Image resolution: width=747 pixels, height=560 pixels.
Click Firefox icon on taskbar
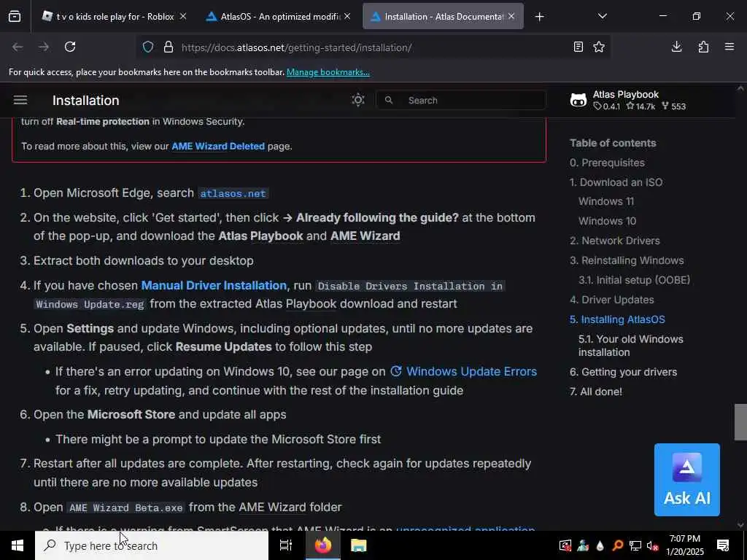(x=322, y=545)
